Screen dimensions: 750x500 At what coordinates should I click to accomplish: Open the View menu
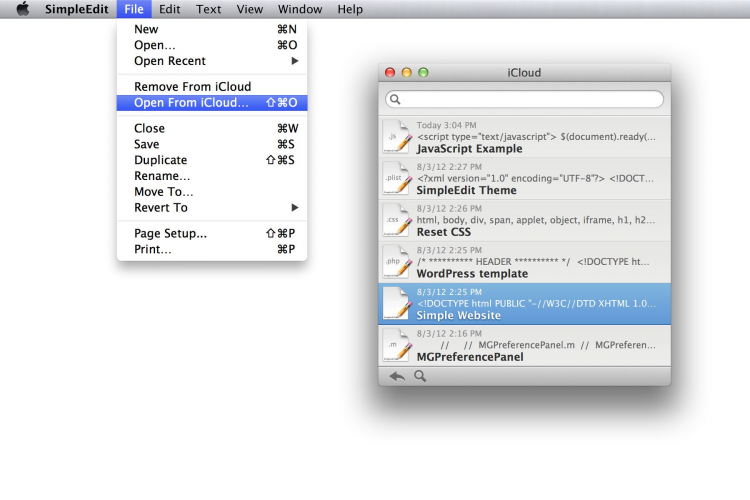[x=250, y=9]
